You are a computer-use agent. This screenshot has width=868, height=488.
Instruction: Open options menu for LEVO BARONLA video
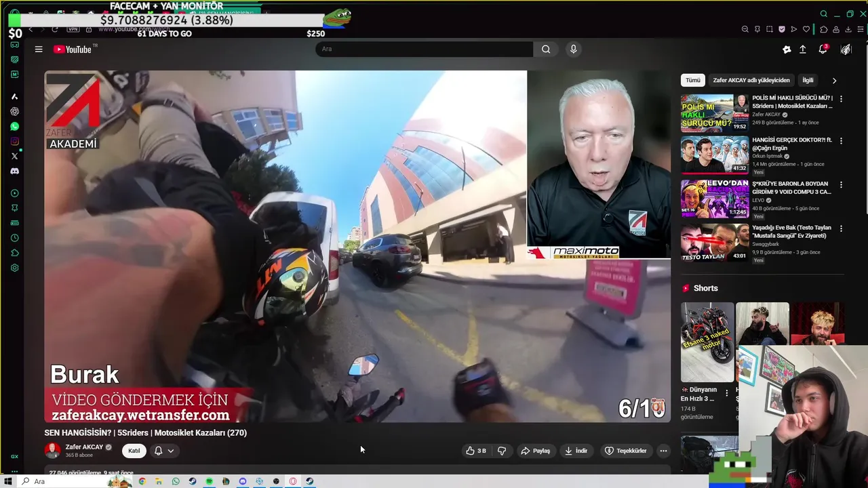[x=841, y=184]
